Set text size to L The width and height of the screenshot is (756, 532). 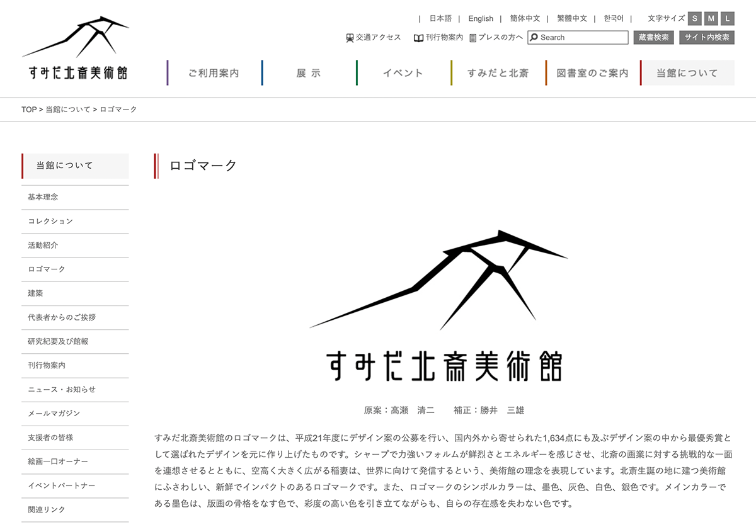tap(728, 18)
